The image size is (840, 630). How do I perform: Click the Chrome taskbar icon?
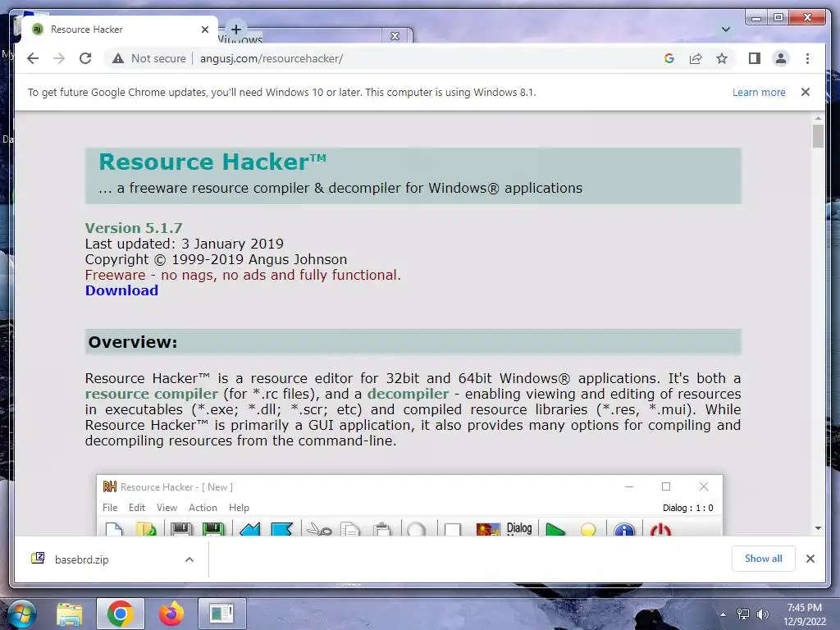pos(120,614)
